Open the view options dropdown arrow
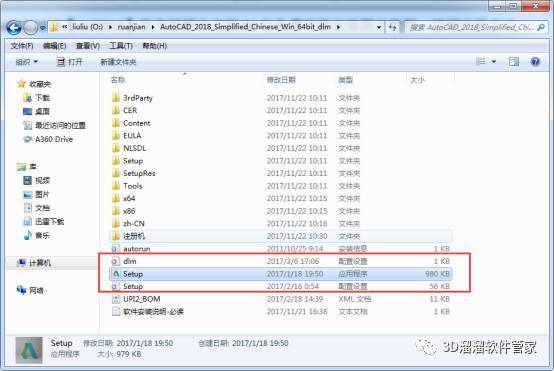 (x=494, y=62)
